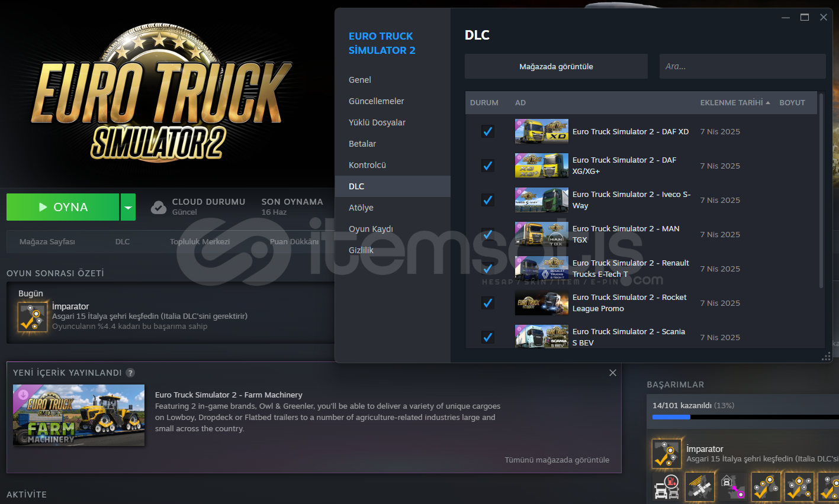Open the Scandinavia map checkmark achievement icon

click(x=766, y=487)
